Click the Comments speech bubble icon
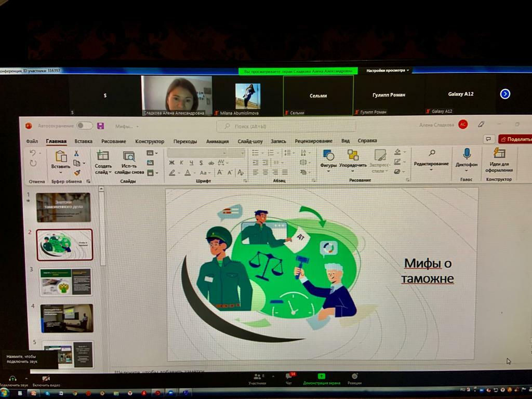 tap(488, 139)
